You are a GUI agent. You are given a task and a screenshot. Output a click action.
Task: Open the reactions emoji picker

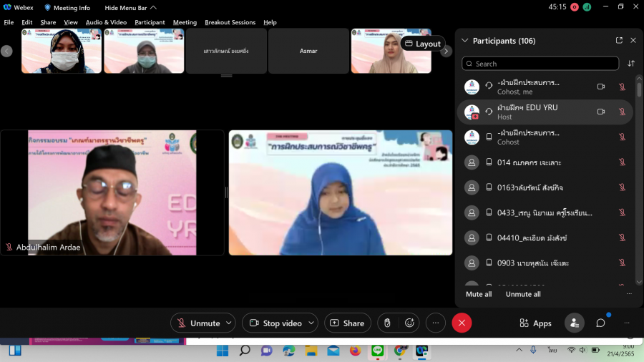pos(409,323)
